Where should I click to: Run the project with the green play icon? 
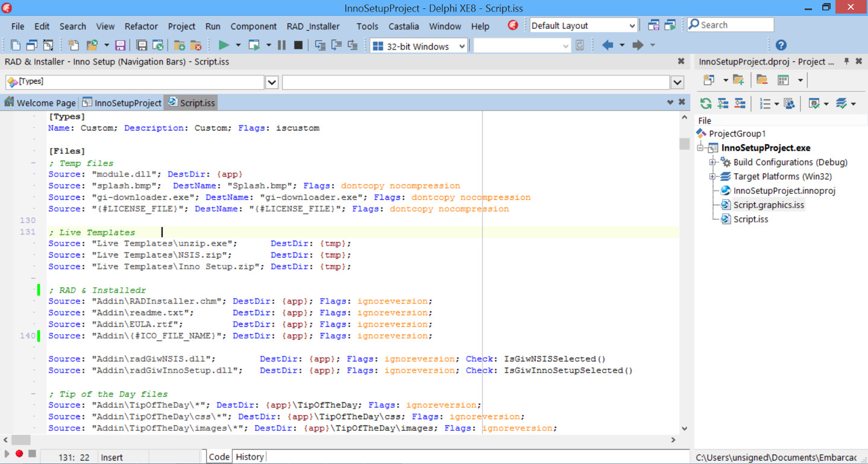224,45
